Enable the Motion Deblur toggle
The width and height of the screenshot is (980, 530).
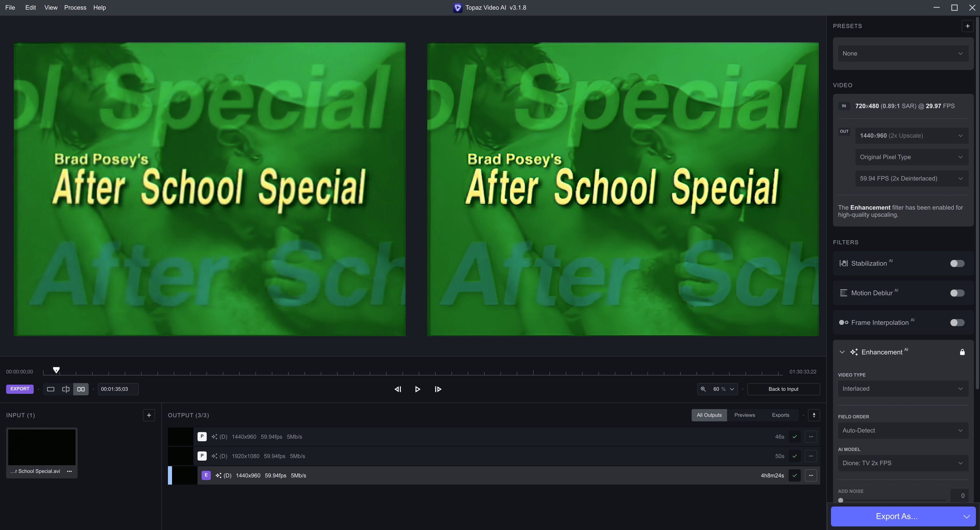tap(957, 293)
